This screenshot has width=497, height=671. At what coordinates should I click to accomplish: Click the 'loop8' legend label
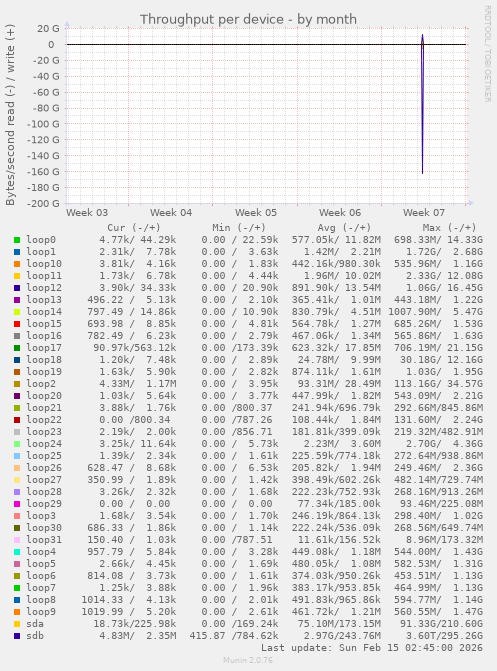[41, 600]
